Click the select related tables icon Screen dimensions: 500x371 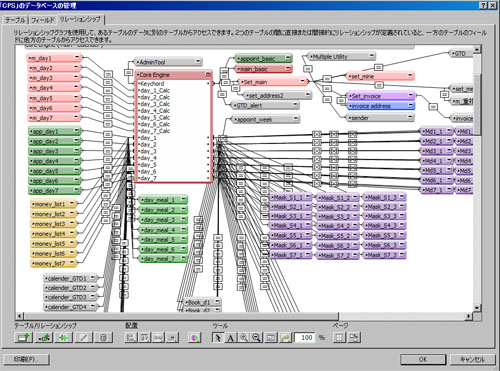[x=285, y=338]
